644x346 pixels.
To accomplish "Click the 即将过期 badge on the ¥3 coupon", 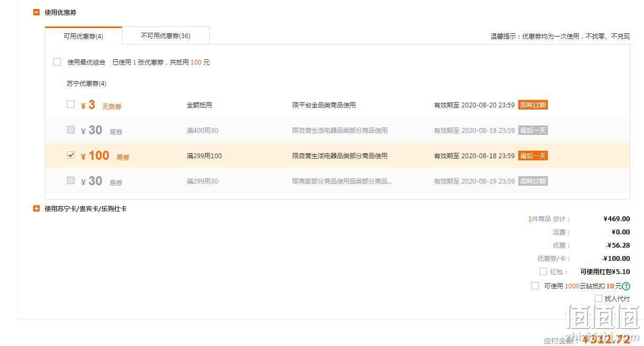I will click(x=533, y=105).
